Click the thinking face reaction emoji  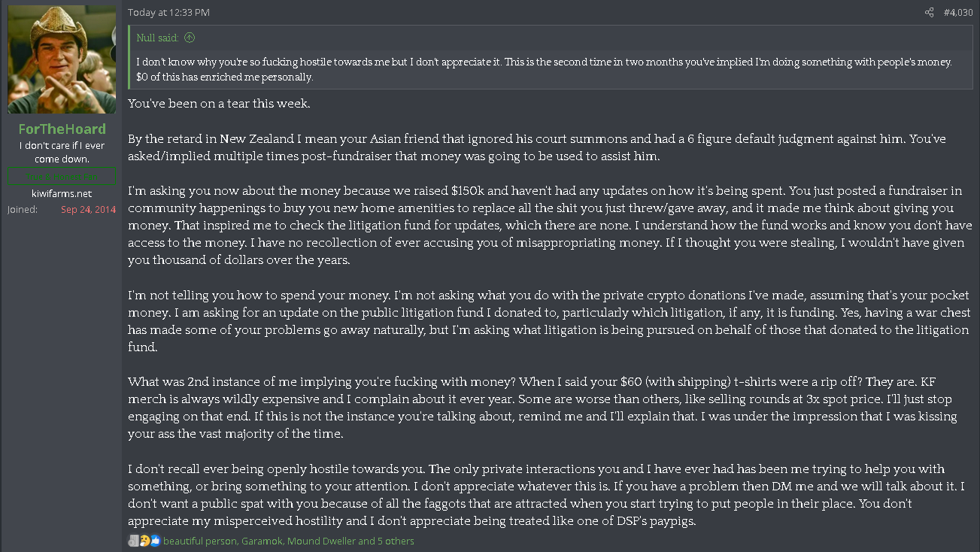(144, 541)
